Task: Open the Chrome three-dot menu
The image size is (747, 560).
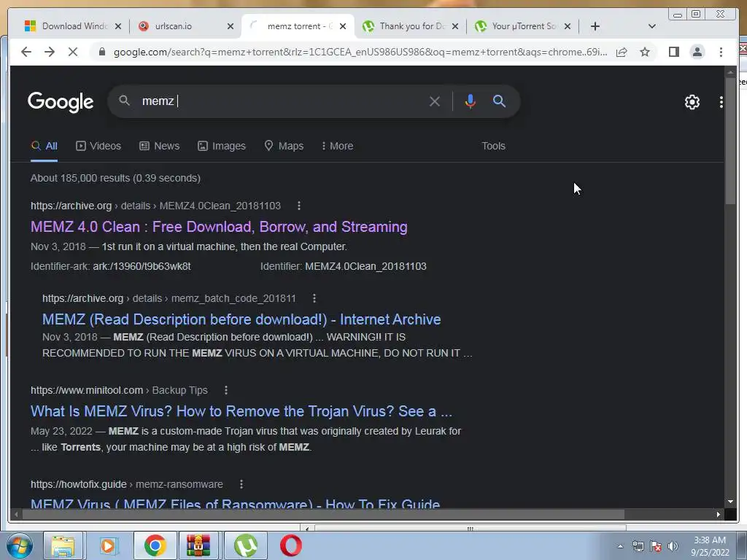Action: [x=721, y=52]
